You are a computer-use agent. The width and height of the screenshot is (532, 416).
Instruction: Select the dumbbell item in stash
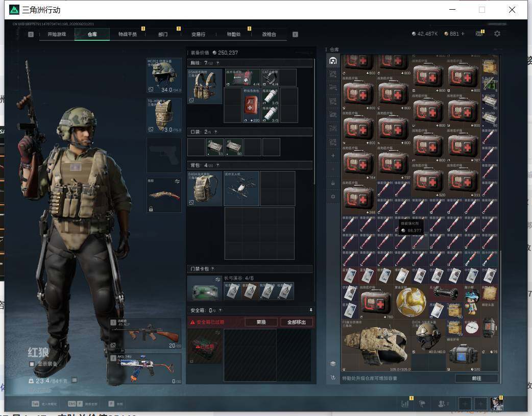coord(446,293)
